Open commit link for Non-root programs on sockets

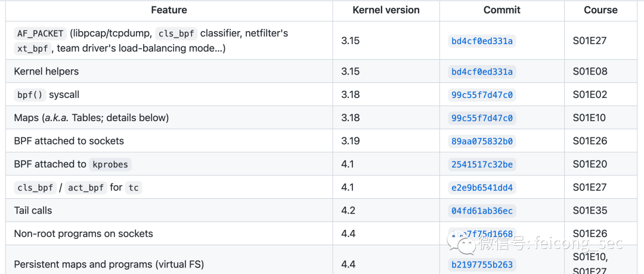(482, 234)
